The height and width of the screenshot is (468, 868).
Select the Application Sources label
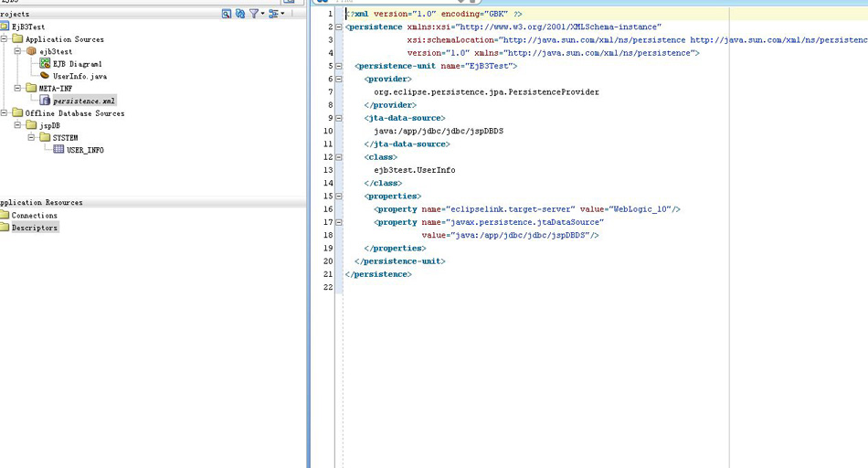tap(65, 39)
